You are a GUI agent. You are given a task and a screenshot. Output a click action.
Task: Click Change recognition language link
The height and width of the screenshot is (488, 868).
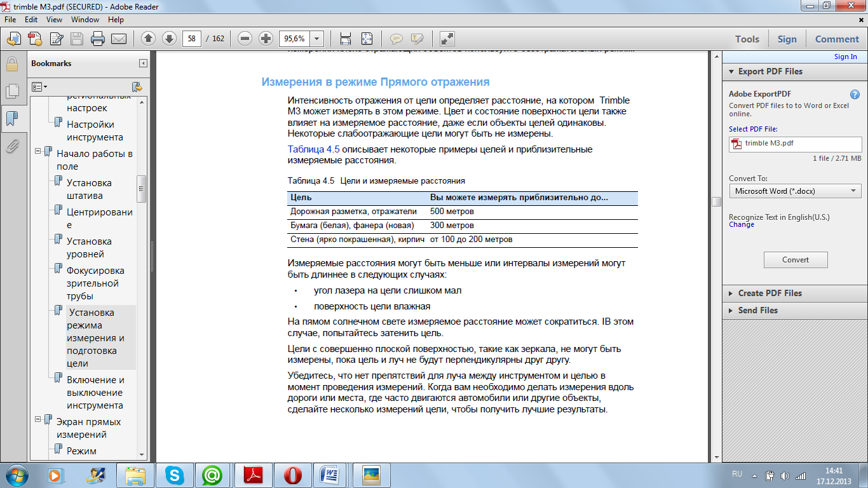click(742, 224)
